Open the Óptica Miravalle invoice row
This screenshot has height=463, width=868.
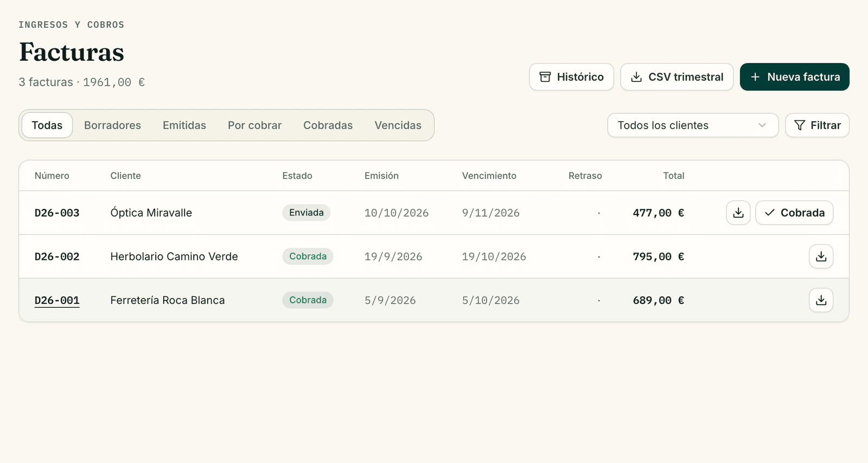coord(434,213)
